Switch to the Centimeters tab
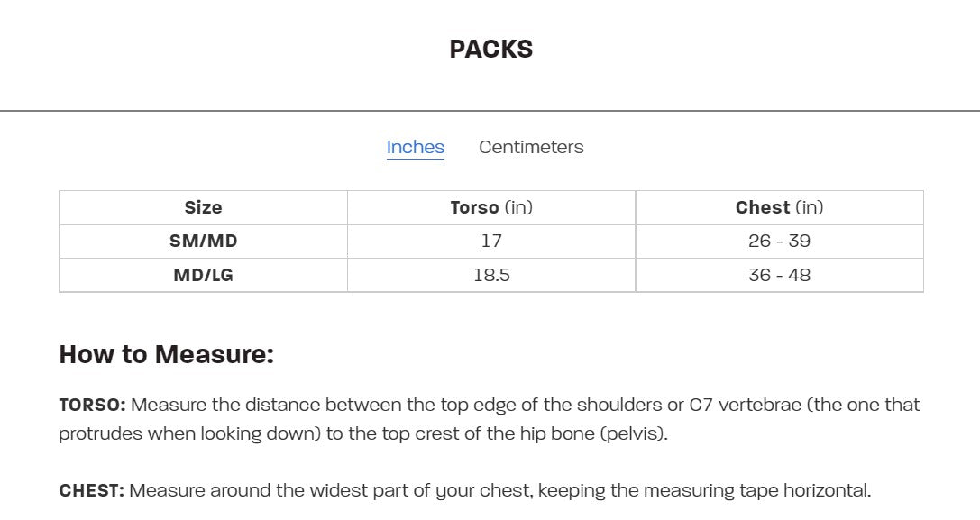The height and width of the screenshot is (520, 980). [531, 147]
